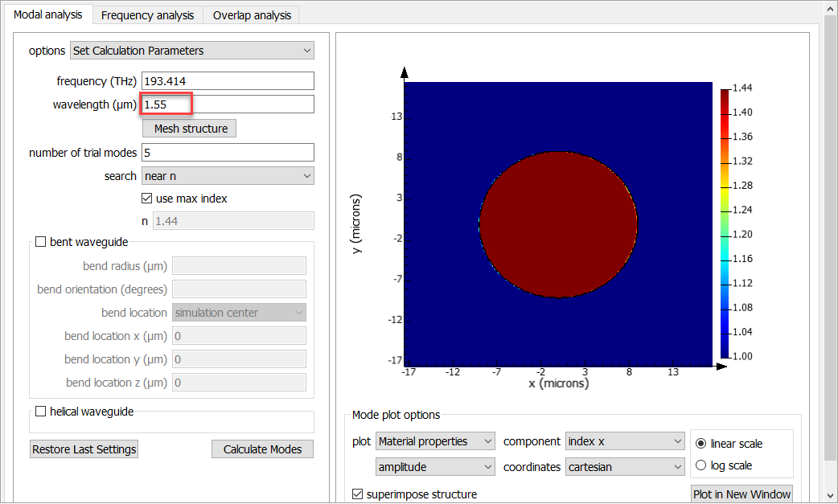
Task: Open the options calculation parameters dropdown
Action: click(x=191, y=50)
